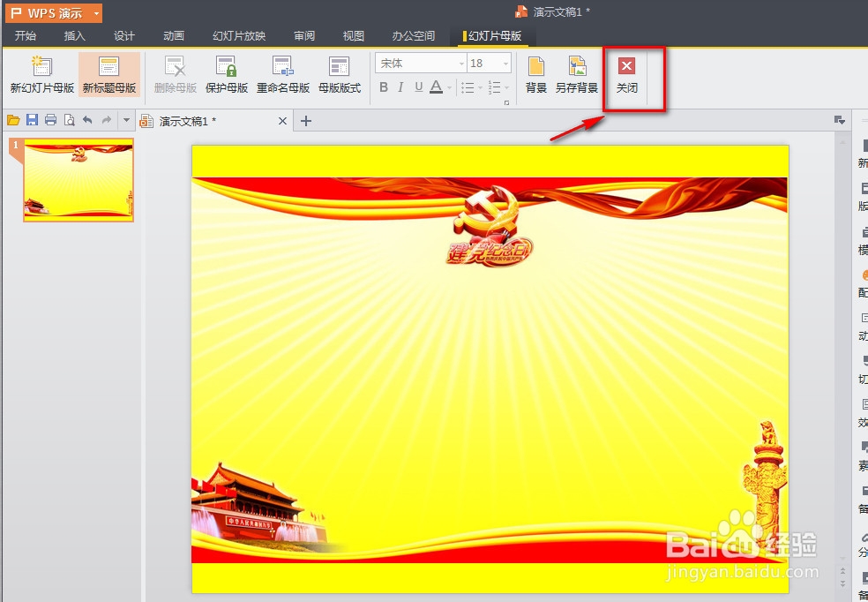Click the 关闭 button to exit master view

(626, 75)
